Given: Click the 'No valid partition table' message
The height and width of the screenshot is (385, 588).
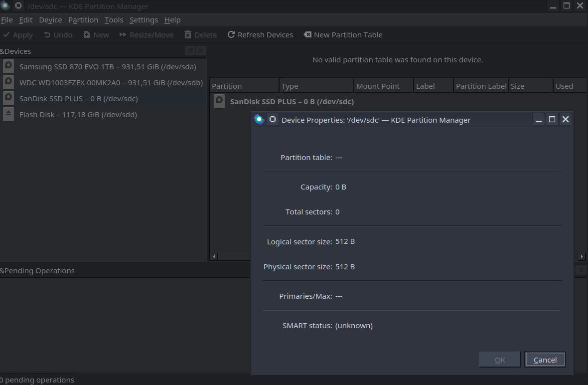Looking at the screenshot, I should point(398,60).
